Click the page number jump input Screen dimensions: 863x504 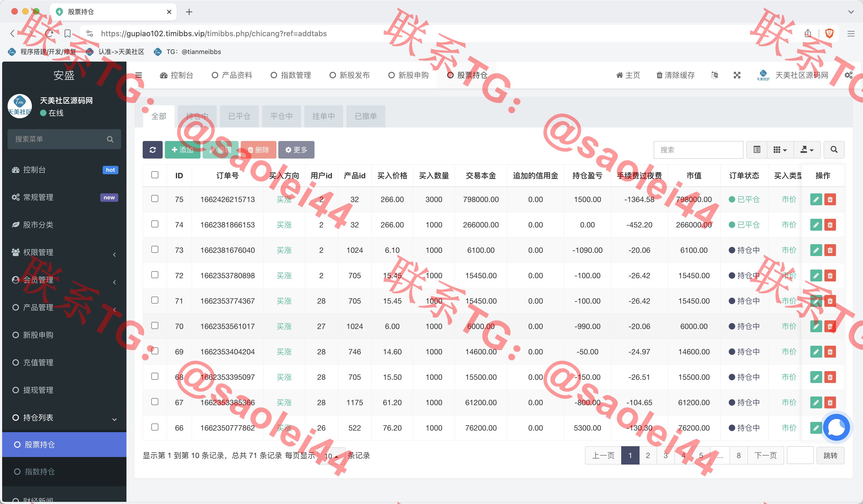point(800,455)
